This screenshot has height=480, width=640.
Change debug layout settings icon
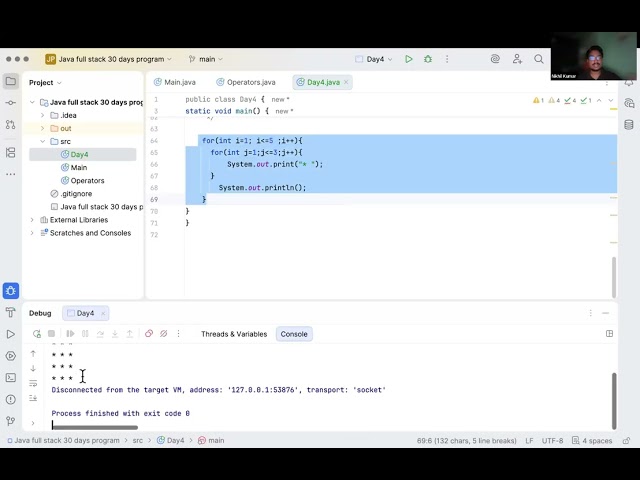coord(609,334)
